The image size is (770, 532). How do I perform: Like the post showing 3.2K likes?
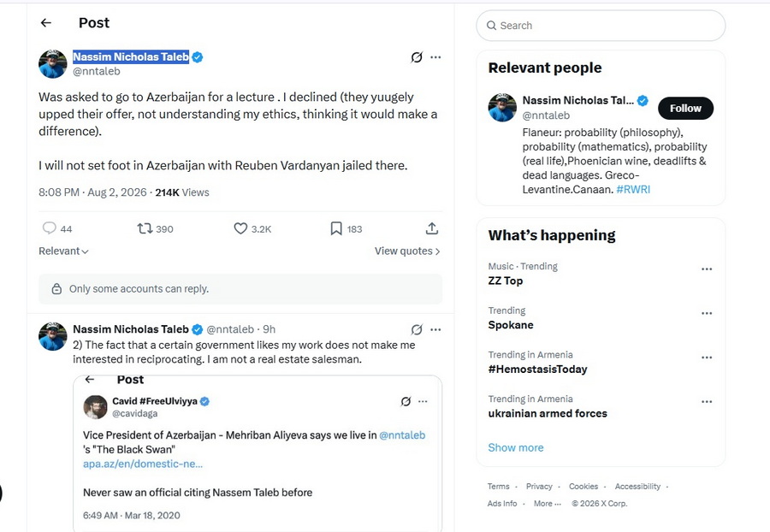click(x=240, y=228)
